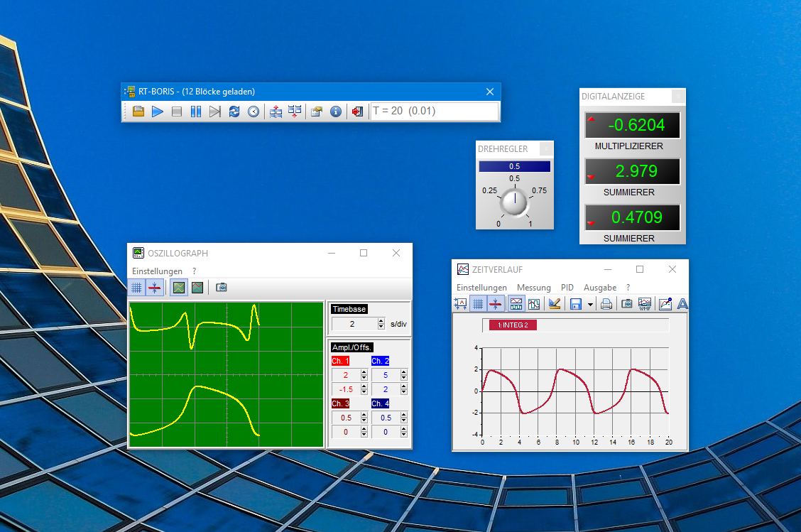Image resolution: width=801 pixels, height=532 pixels.
Task: Click the 1: INTEG 2 legend label
Action: click(513, 325)
